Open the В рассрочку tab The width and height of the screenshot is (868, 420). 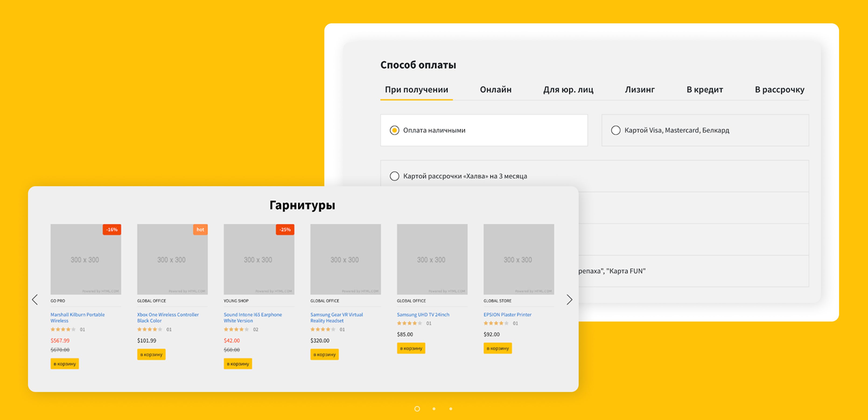pyautogui.click(x=779, y=90)
